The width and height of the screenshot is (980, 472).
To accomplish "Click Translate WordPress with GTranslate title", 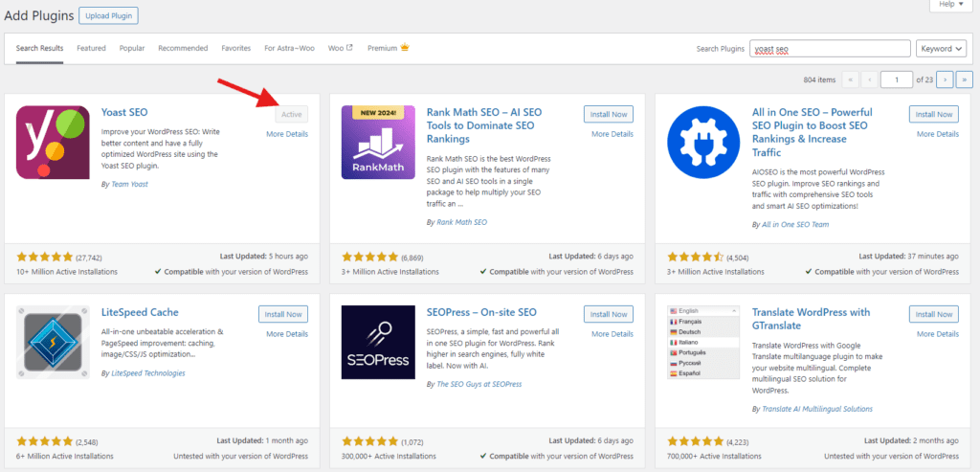I will coord(812,319).
